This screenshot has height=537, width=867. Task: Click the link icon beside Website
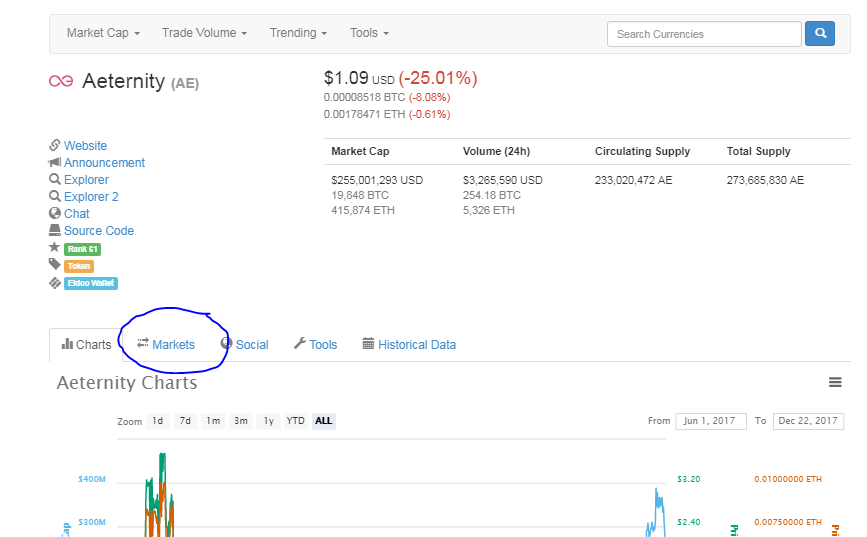(x=55, y=146)
